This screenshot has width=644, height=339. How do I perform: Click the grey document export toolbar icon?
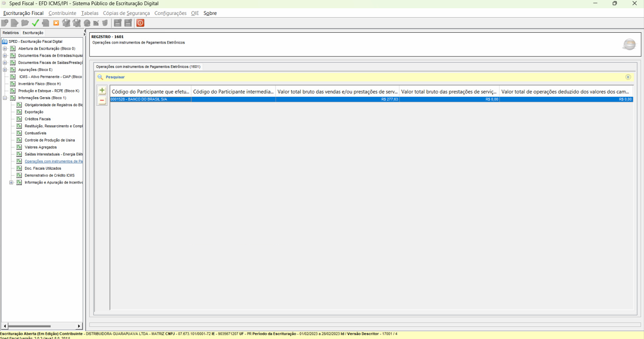pos(46,23)
